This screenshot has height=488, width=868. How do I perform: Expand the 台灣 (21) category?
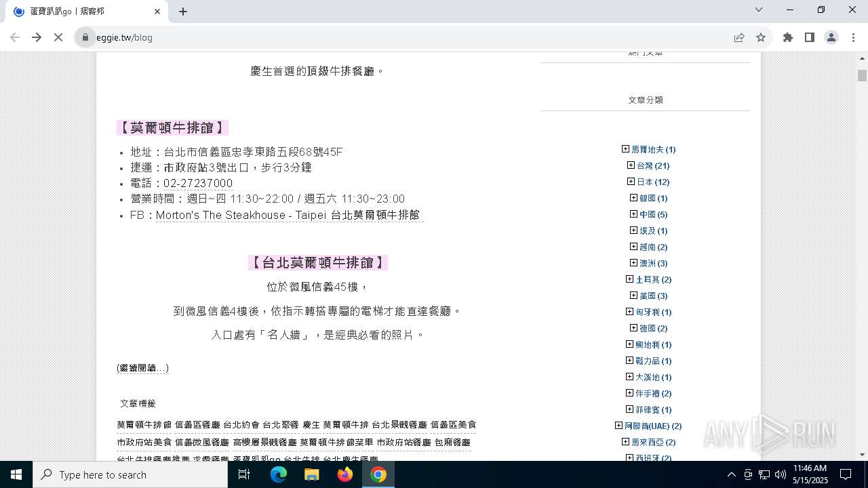pyautogui.click(x=631, y=165)
